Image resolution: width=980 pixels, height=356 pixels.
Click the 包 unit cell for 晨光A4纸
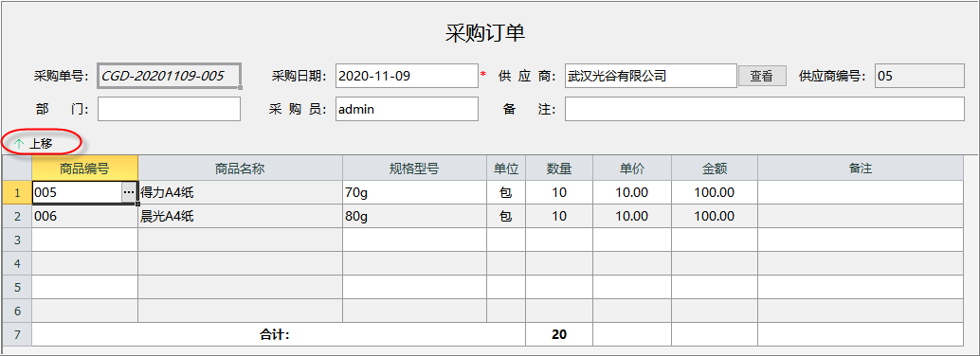click(x=506, y=216)
